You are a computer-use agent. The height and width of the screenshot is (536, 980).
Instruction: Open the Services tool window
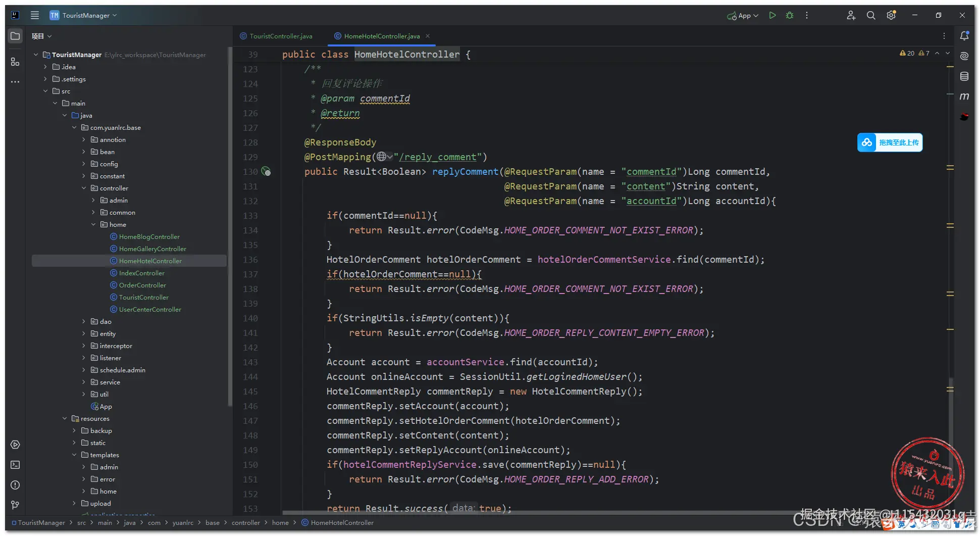point(15,445)
